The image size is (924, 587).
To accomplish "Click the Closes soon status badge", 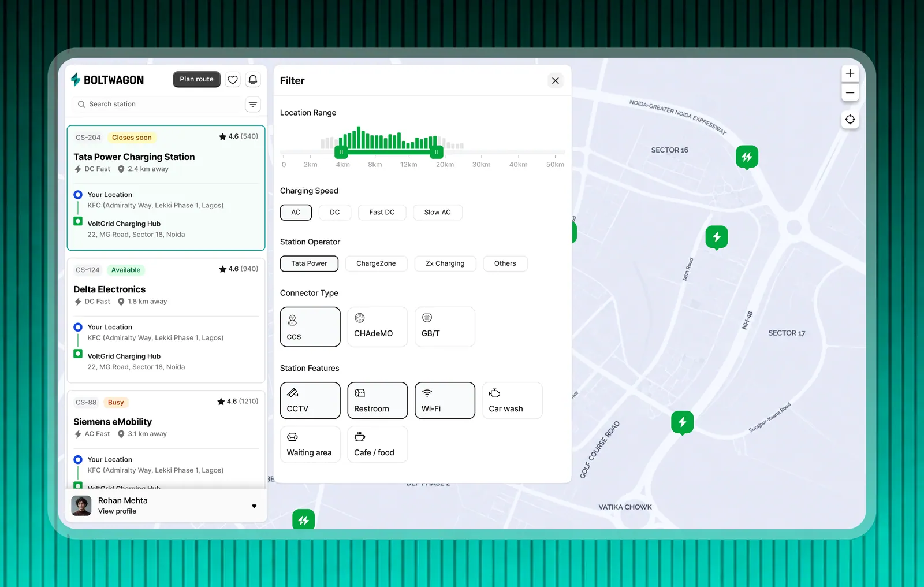I will pos(132,138).
